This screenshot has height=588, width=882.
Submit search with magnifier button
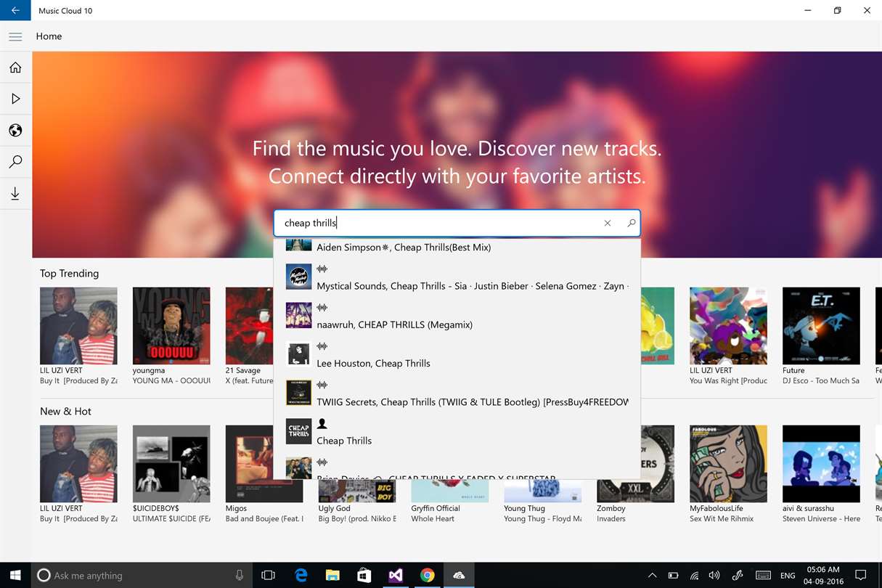tap(631, 223)
